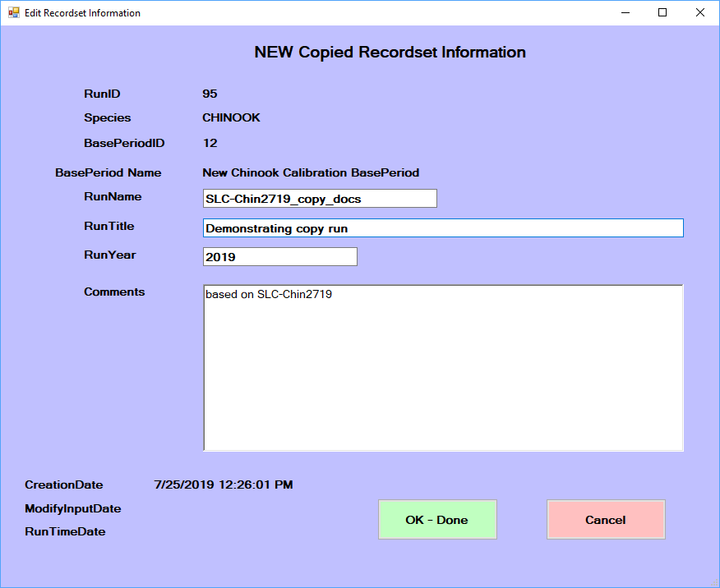
Task: Click the BasePeriodID value 12
Action: click(210, 143)
